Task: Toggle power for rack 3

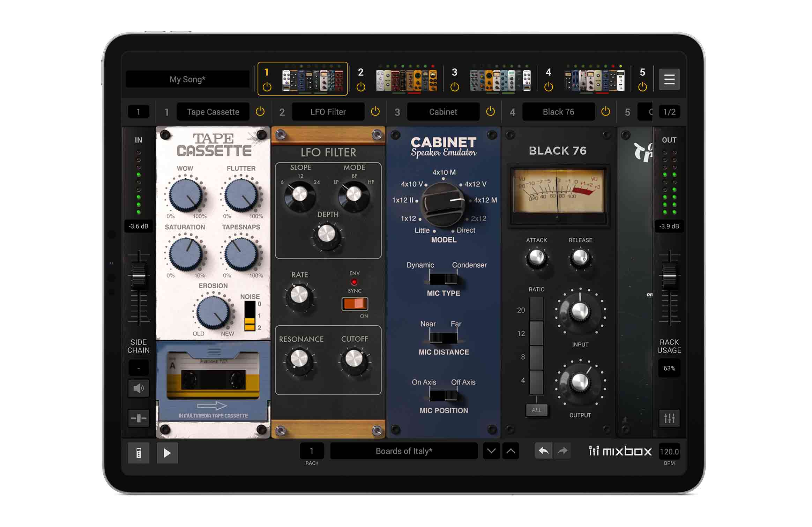Action: 455,87
